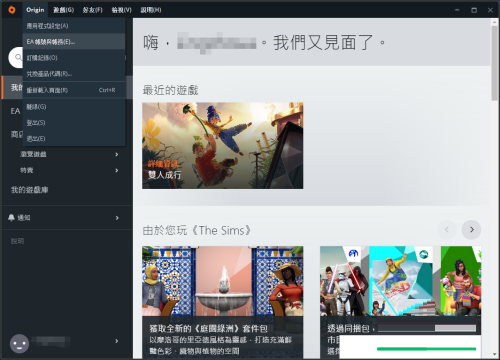Open 我的遊戲庫 in the sidebar

tap(30, 190)
